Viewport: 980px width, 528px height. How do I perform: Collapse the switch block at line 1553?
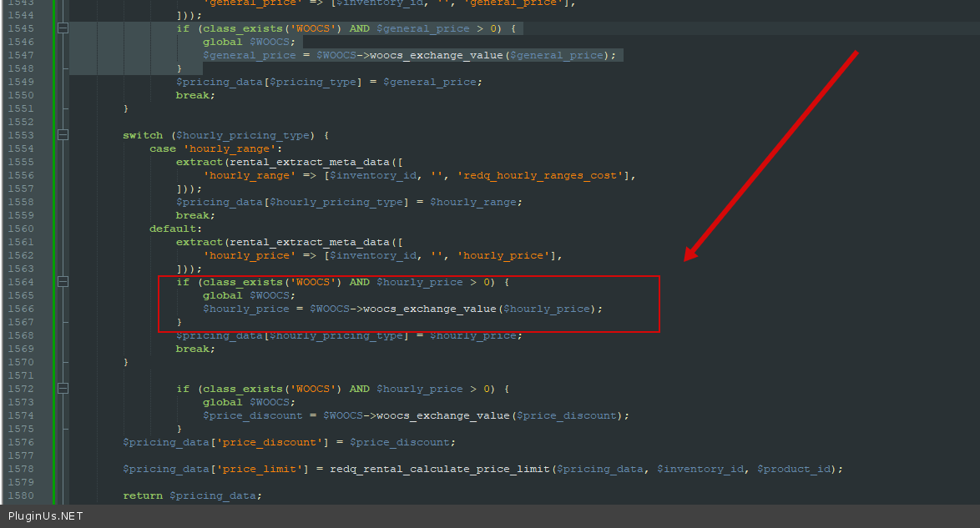point(63,135)
